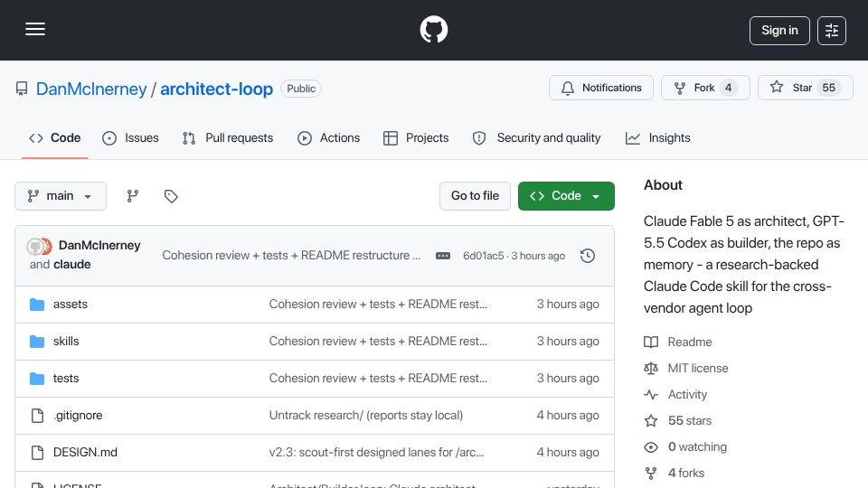The image size is (868, 488).
Task: View tags via the tag icon
Action: tap(171, 196)
